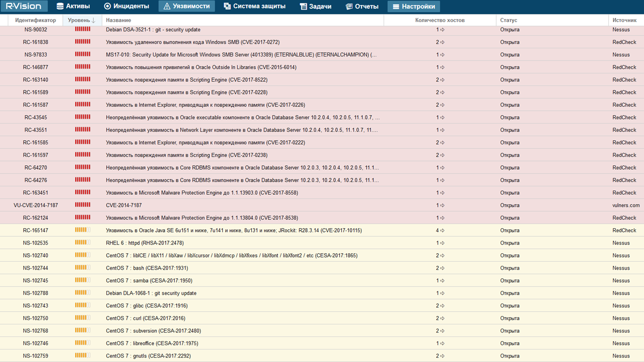
Task: Click hosts arrow icon for RC-64270
Action: click(442, 168)
